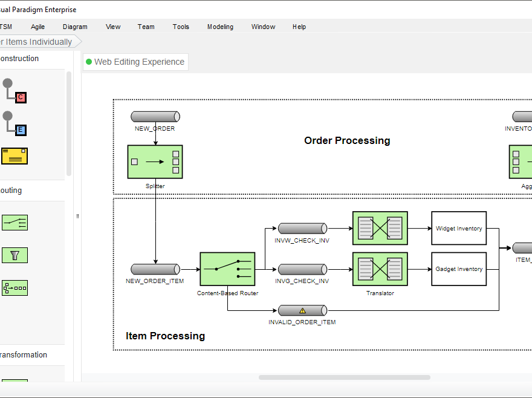
Task: Select the Widget Inventory box on the diagram
Action: pos(458,228)
